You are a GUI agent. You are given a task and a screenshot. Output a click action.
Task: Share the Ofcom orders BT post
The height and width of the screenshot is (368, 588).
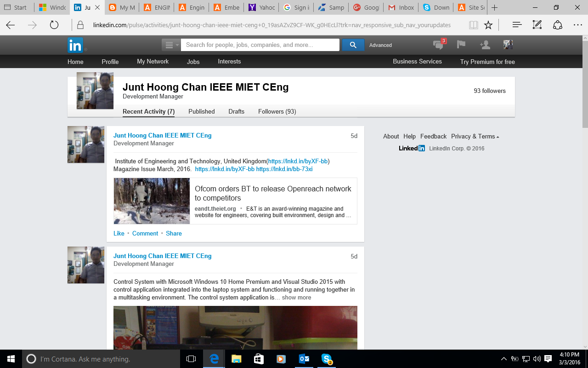[x=174, y=233]
